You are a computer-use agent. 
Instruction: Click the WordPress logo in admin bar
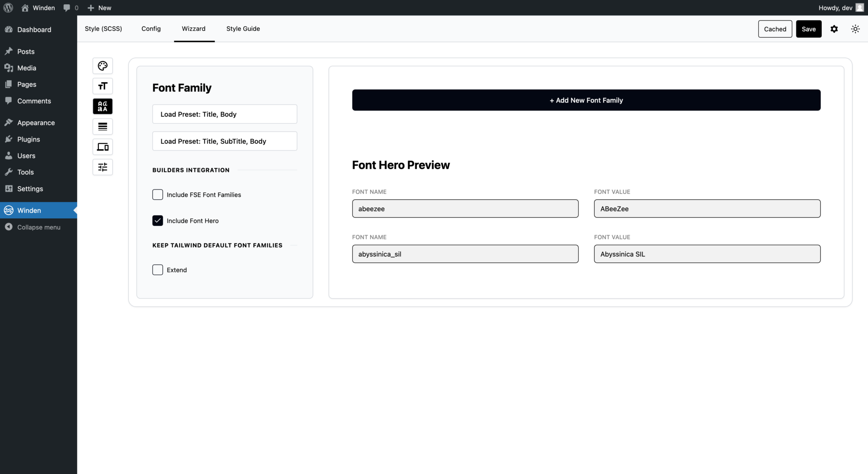8,8
